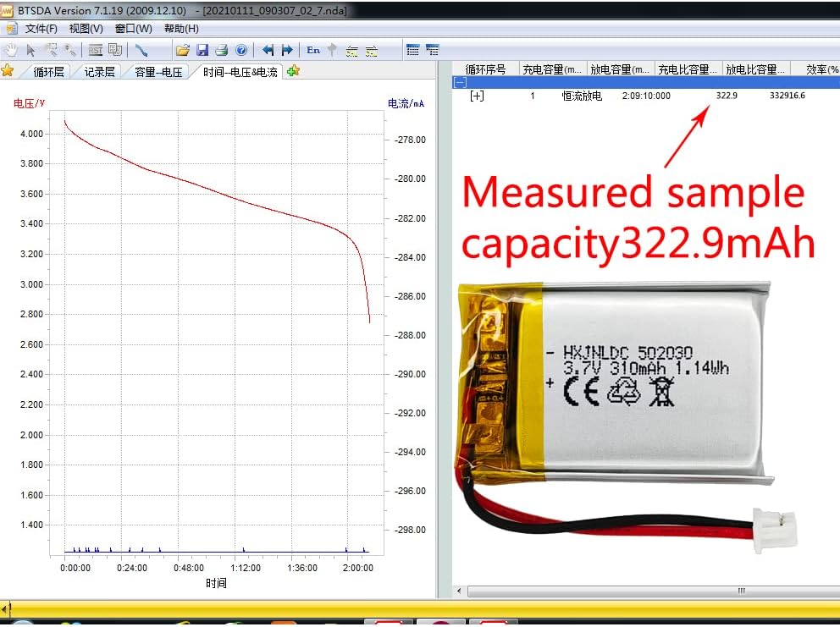Switch to the 容量--电压 tab
840x627 pixels.
pos(158,72)
